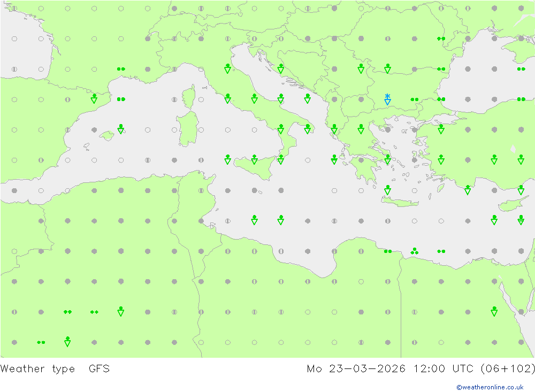Select the shower symbol on Croatia's Istrian coast
Viewport: 535px width, 392px height.
280,68
